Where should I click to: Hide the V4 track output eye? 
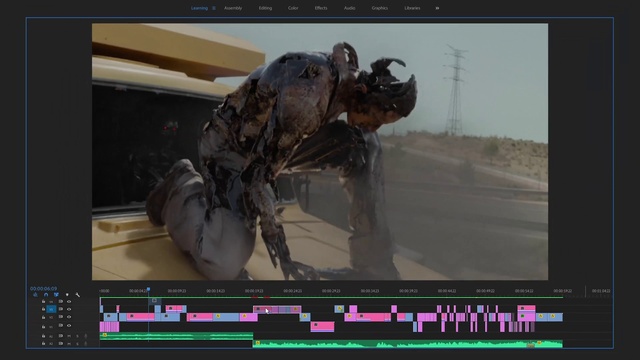69,302
